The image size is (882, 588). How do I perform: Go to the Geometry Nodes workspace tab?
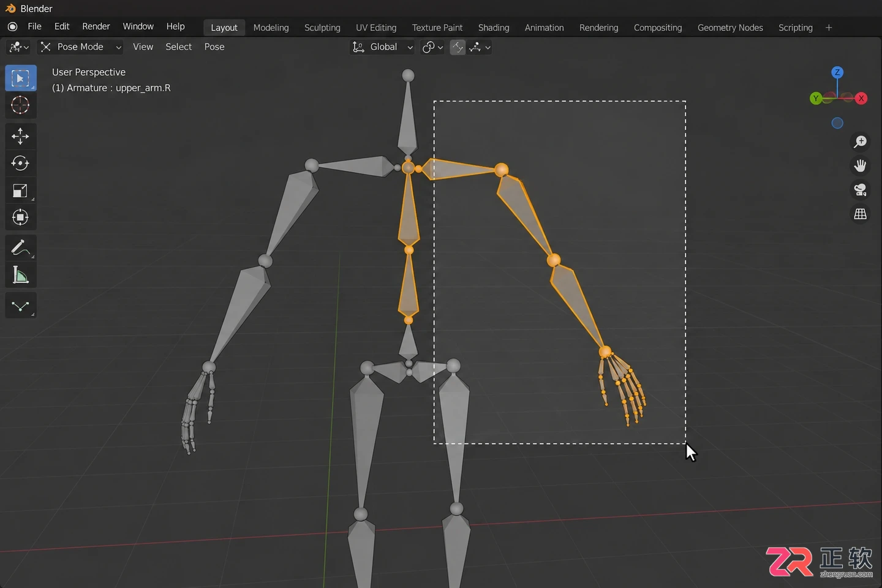[730, 28]
